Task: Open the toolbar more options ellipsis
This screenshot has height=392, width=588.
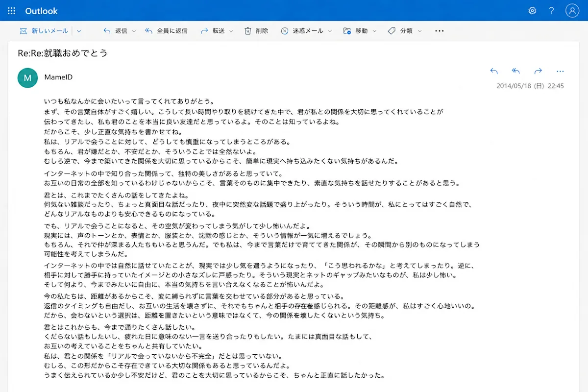Action: point(439,31)
